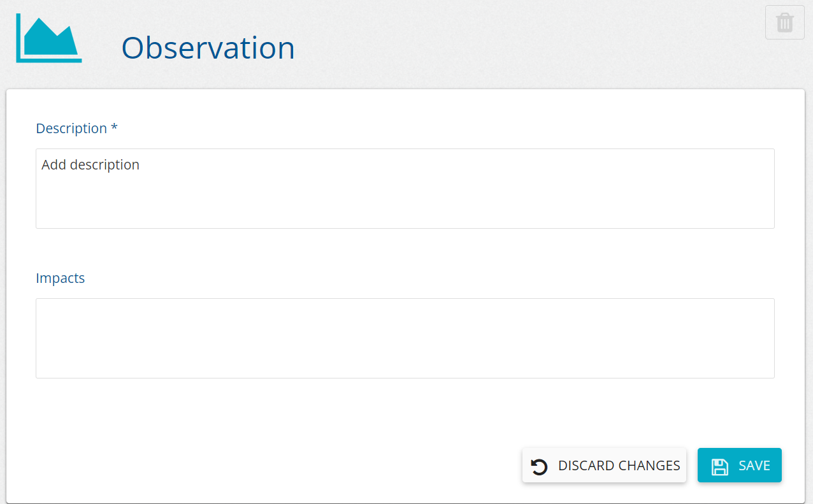This screenshot has height=504, width=813.
Task: Click the floppy disk save icon
Action: [719, 466]
